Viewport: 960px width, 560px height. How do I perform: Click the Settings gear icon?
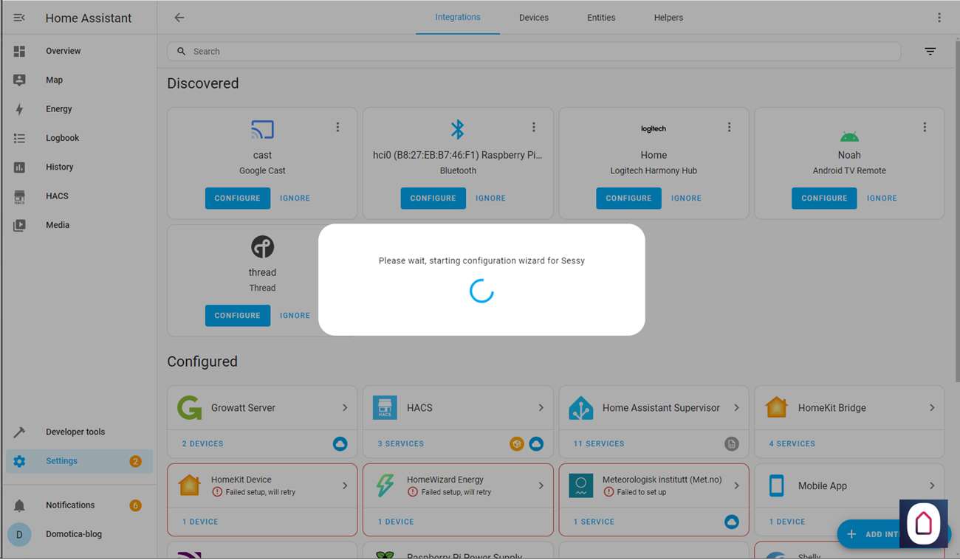(19, 461)
